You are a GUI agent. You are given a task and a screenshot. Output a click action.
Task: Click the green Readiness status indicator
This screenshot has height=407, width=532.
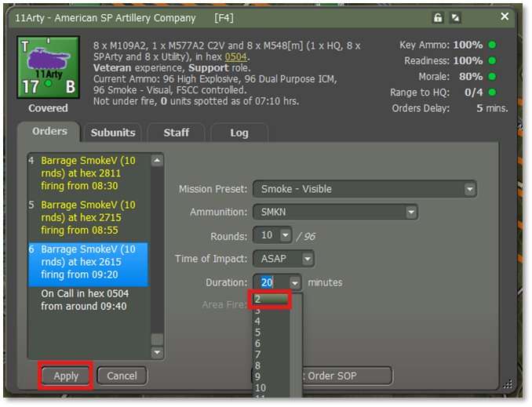(x=491, y=61)
